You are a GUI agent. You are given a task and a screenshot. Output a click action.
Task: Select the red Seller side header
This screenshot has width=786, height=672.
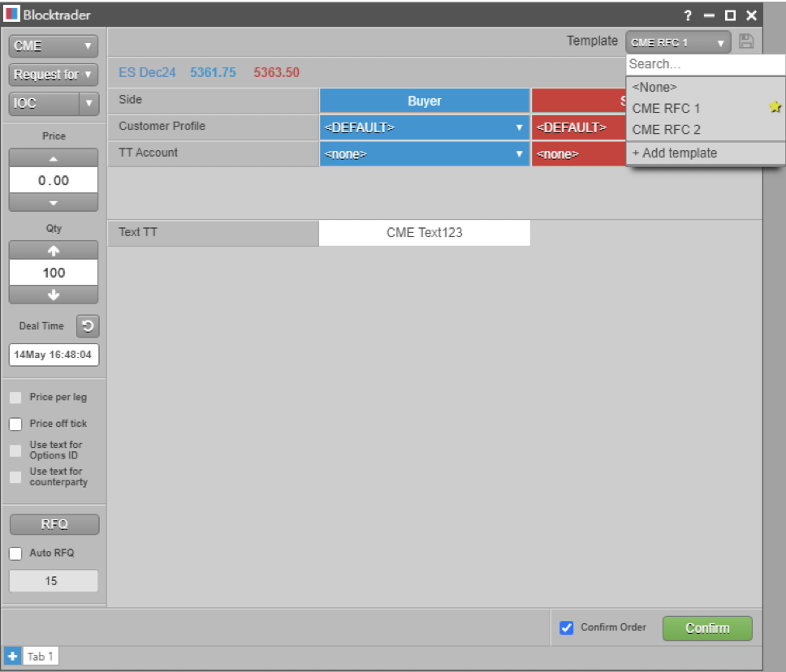579,101
